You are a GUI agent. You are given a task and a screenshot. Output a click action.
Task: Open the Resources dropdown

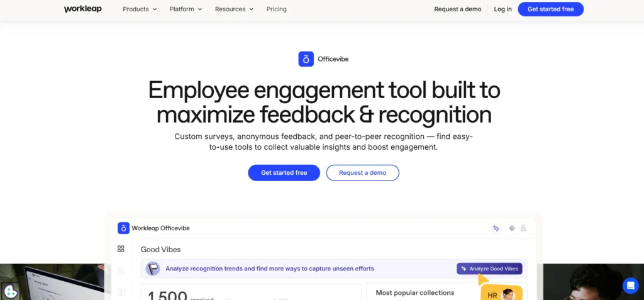tap(234, 9)
